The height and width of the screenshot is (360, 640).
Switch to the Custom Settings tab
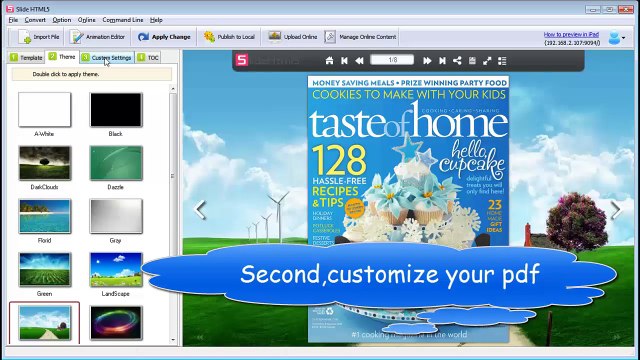pyautogui.click(x=107, y=58)
